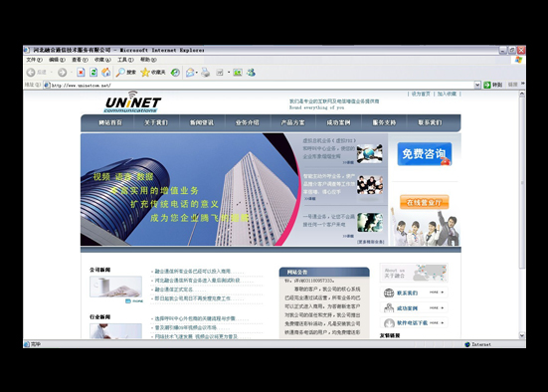The height and width of the screenshot is (392, 548).
Task: Click the Print printer icon
Action: [x=206, y=73]
